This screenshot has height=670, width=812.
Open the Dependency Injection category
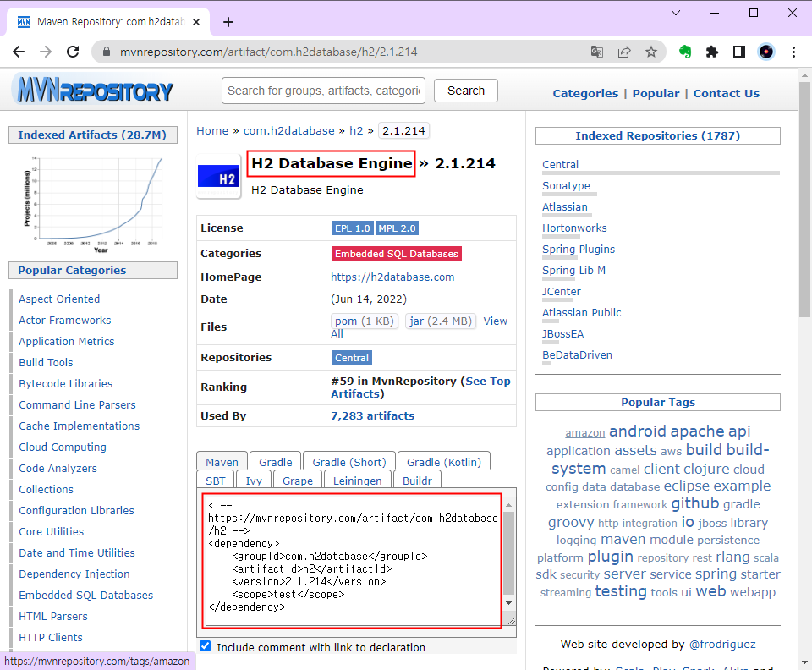[74, 574]
